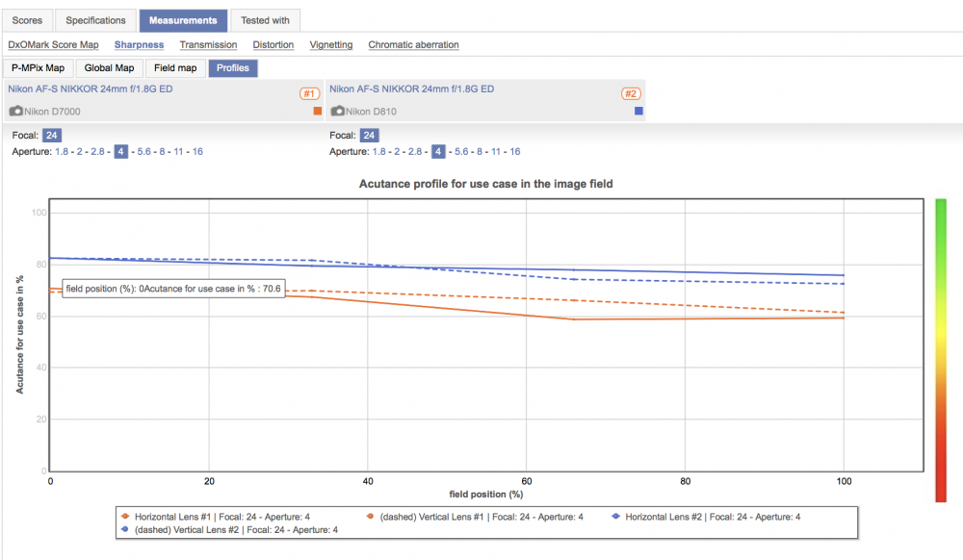Set lens #1 aperture to 1.8

pyautogui.click(x=62, y=151)
